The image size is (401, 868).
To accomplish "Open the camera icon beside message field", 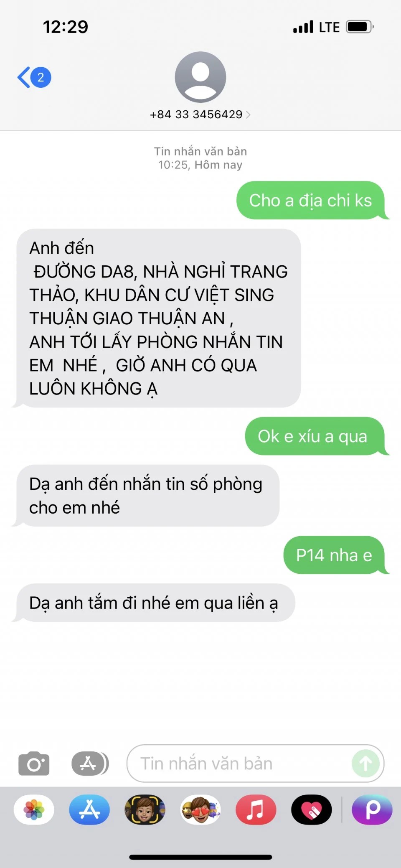I will pos(34,764).
